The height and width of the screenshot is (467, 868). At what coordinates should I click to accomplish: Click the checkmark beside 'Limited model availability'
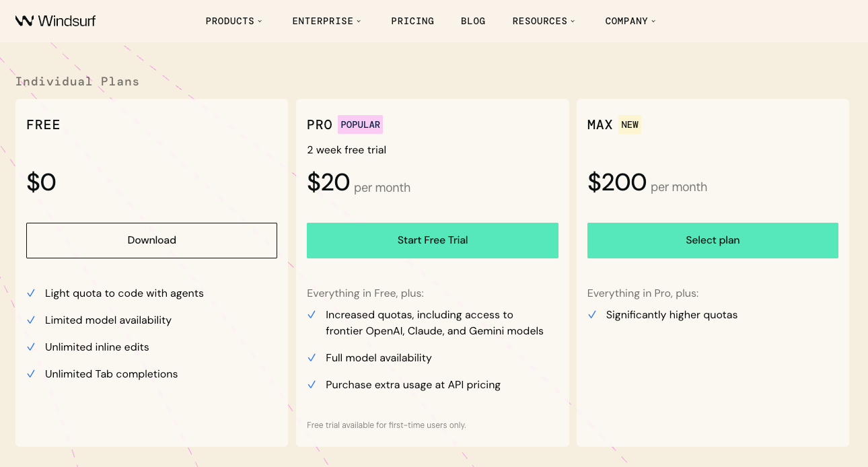click(31, 320)
